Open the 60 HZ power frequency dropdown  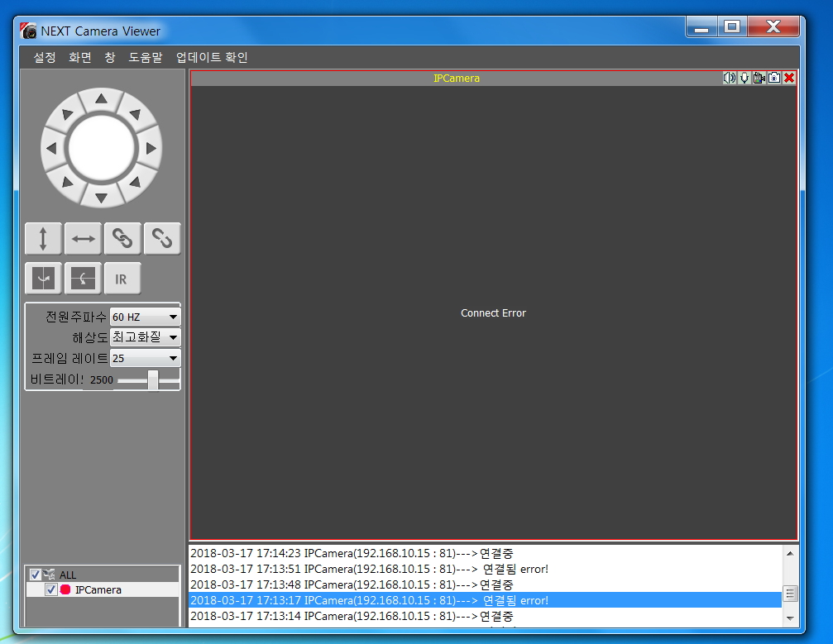coord(145,317)
